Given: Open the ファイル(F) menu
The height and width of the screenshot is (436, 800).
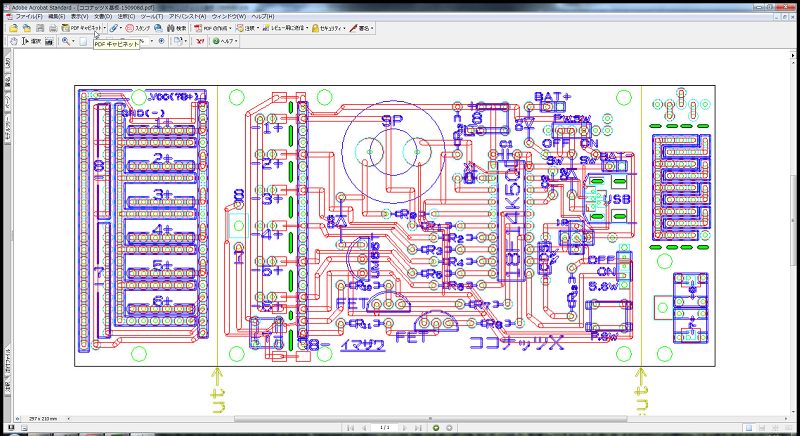Looking at the screenshot, I should tap(27, 17).
